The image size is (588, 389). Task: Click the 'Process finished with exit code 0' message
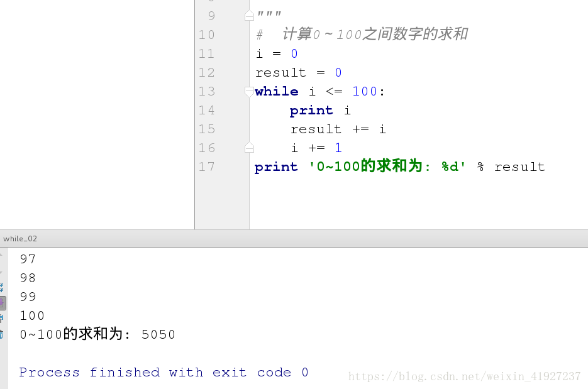162,372
